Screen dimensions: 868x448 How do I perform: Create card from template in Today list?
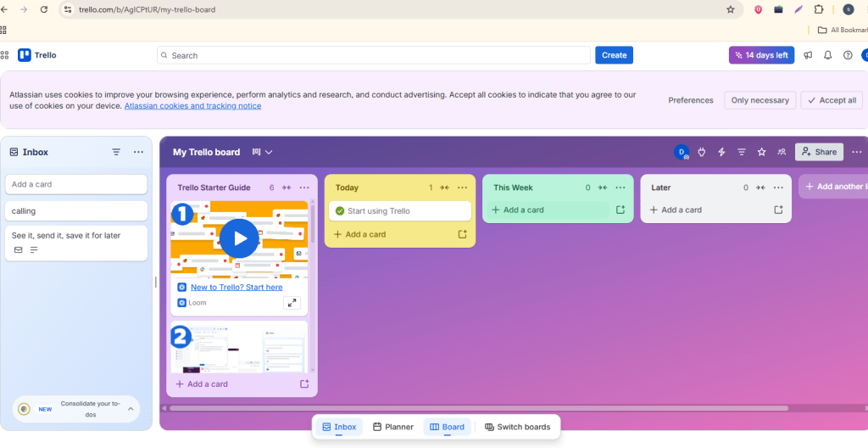(463, 234)
